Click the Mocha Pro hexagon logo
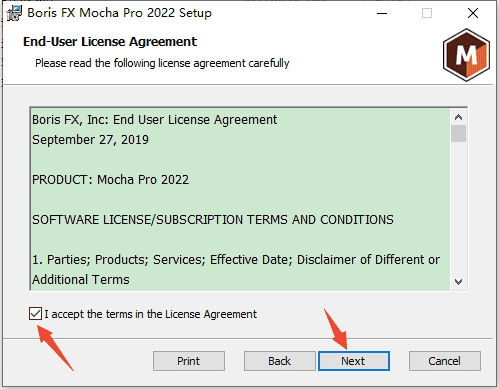This screenshot has height=389, width=499. pyautogui.click(x=466, y=55)
